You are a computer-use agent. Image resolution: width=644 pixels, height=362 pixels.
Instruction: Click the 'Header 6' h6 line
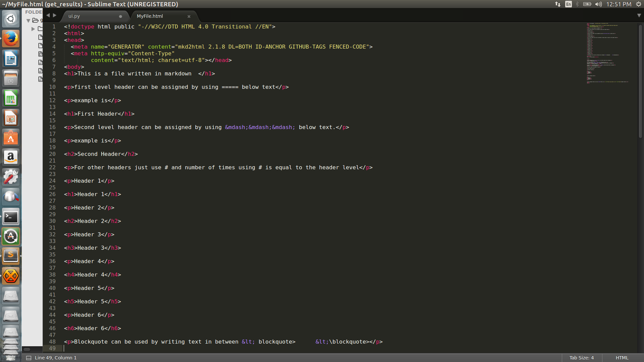click(93, 328)
